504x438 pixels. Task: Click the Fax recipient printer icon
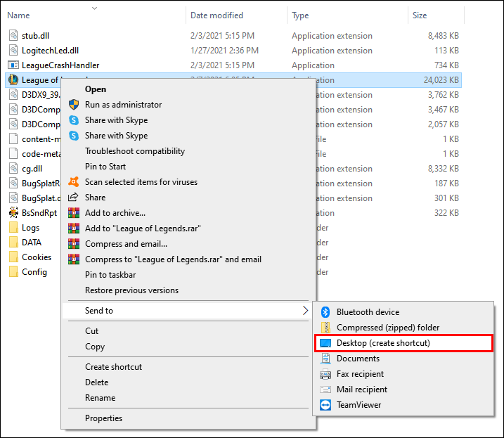click(x=325, y=374)
